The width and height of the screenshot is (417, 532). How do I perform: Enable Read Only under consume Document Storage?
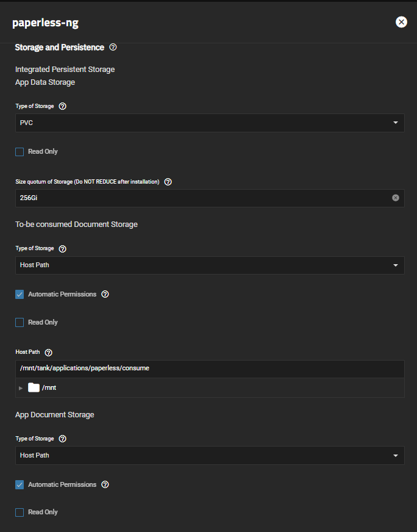(20, 322)
